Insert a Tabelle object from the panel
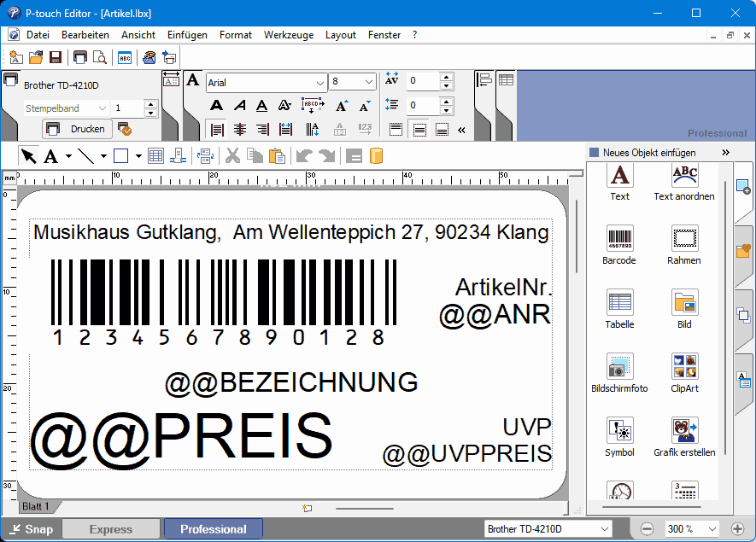Screen dimensions: 756x542 tap(619, 309)
